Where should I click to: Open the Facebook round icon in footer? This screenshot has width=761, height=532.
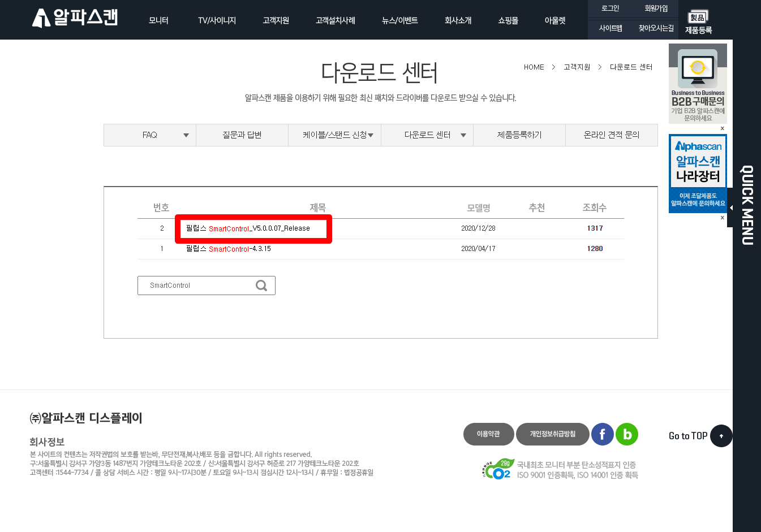(x=603, y=434)
